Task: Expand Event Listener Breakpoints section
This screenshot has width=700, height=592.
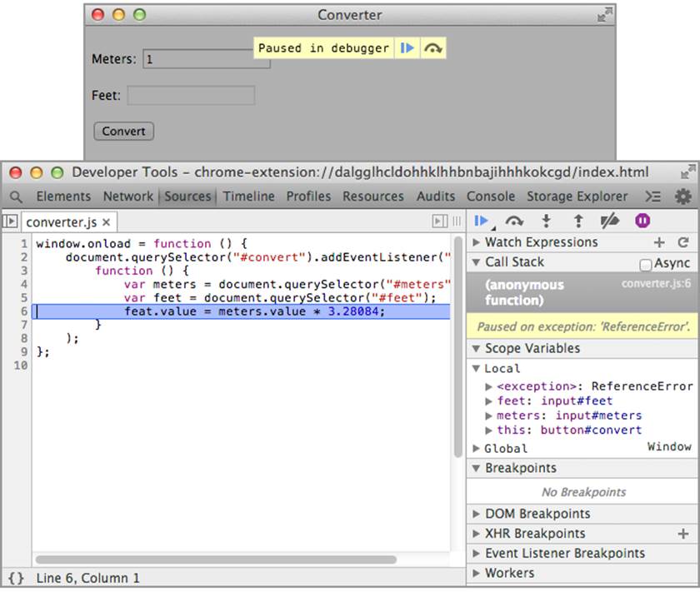Action: 477,553
